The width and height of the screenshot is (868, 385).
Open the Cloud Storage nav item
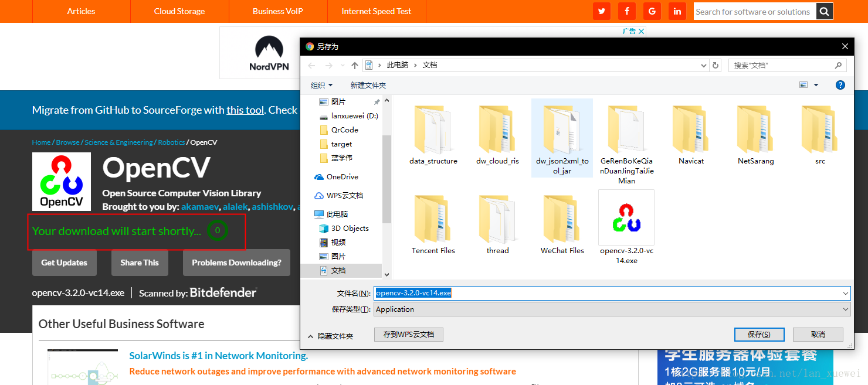coord(179,11)
